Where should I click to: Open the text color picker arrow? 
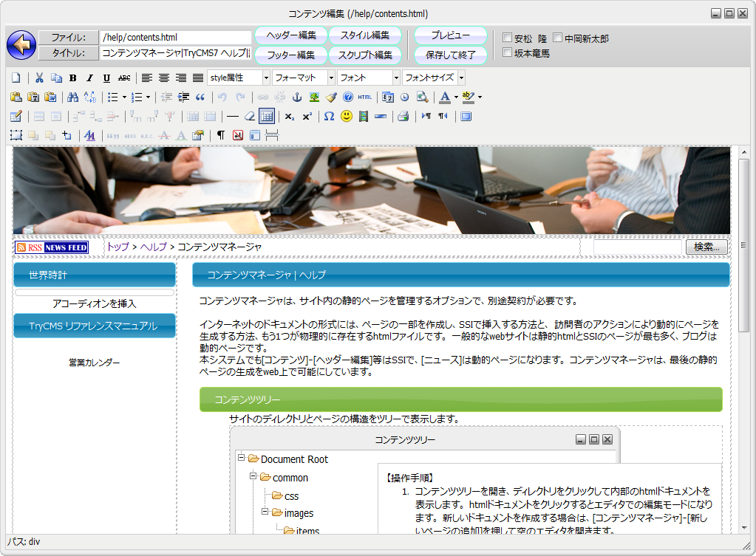point(456,97)
